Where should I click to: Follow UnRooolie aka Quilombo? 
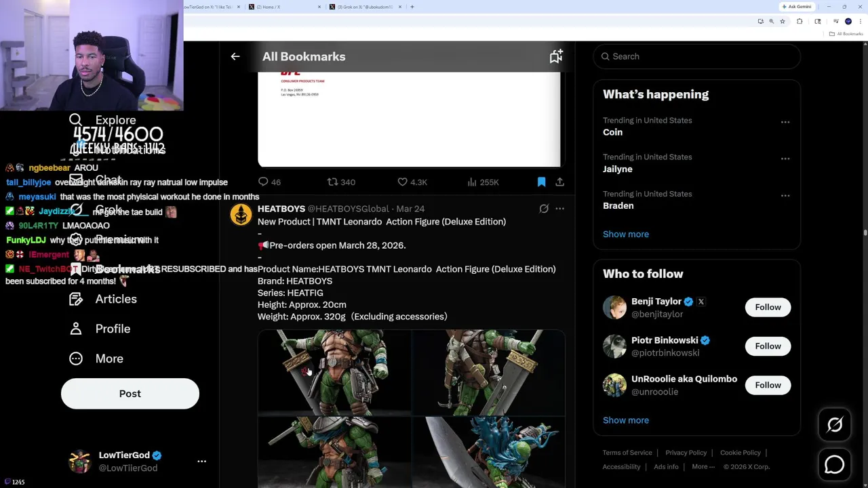pyautogui.click(x=768, y=385)
